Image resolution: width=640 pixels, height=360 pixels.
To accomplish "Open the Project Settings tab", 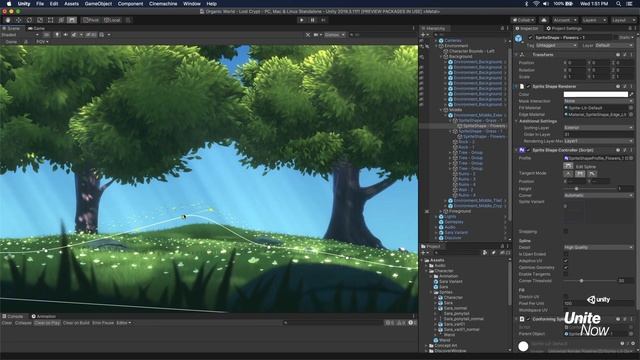I will click(564, 28).
